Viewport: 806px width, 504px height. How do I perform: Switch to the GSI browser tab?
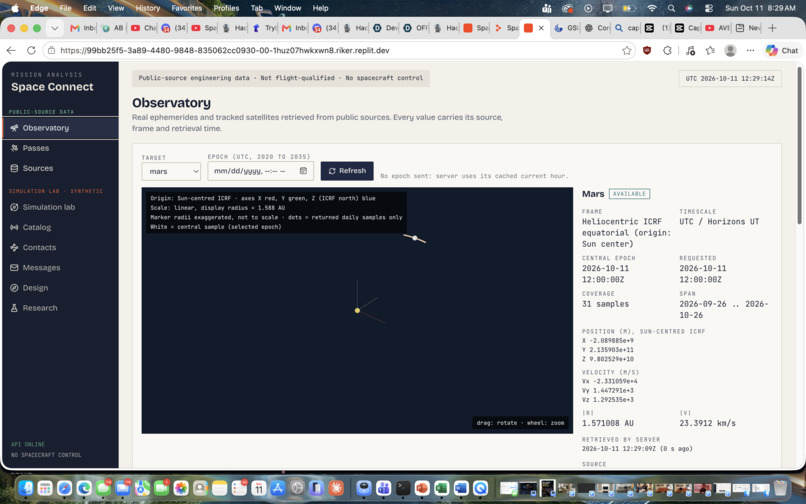[566, 28]
